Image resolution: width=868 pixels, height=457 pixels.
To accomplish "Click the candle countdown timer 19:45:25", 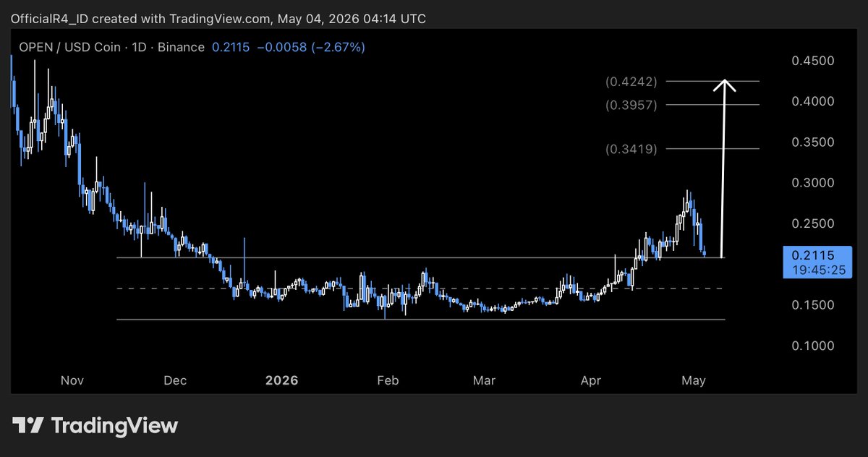I will pyautogui.click(x=820, y=270).
